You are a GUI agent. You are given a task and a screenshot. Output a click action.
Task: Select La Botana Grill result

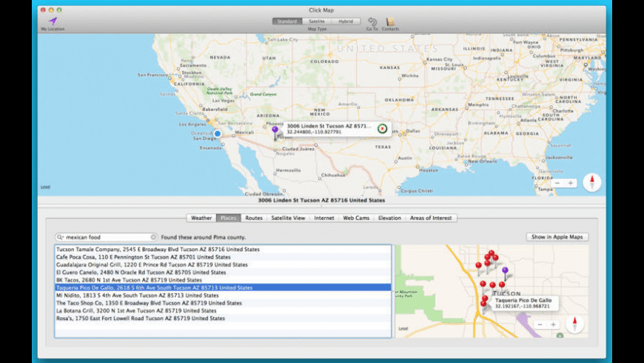click(223, 311)
